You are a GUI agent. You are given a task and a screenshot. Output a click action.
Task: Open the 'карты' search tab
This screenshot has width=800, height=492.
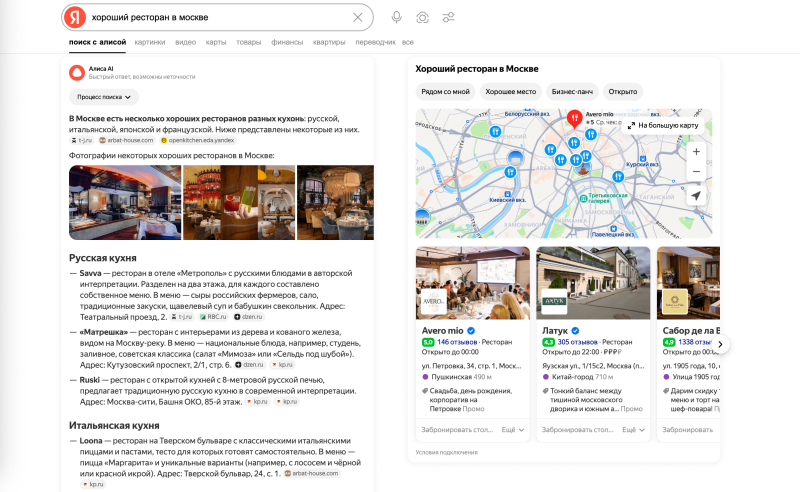pos(216,42)
